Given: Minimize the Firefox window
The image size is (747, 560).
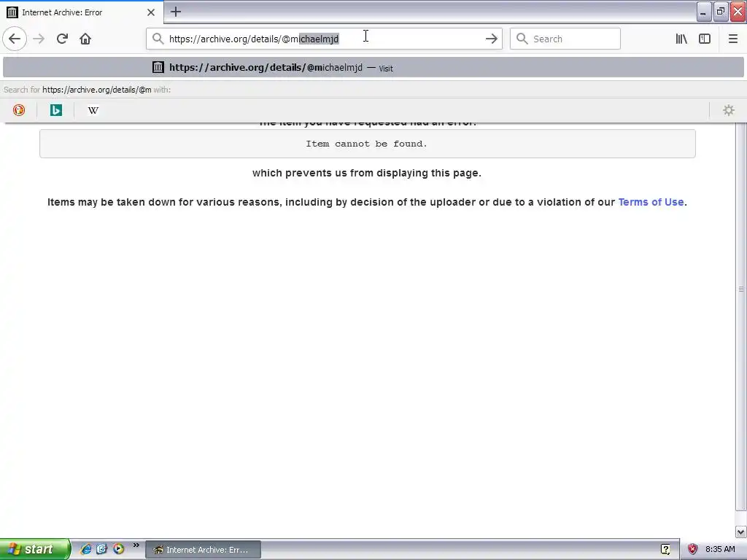Looking at the screenshot, I should 704,12.
